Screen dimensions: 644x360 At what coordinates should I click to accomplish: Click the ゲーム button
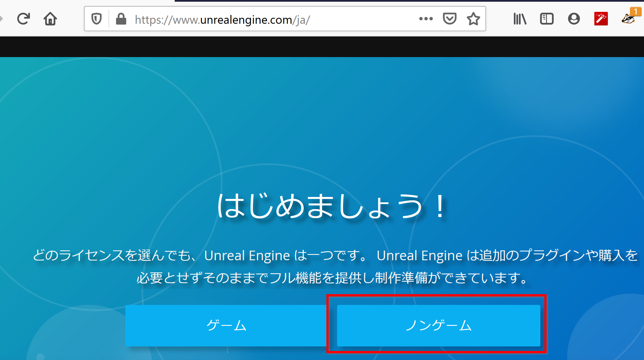click(226, 326)
